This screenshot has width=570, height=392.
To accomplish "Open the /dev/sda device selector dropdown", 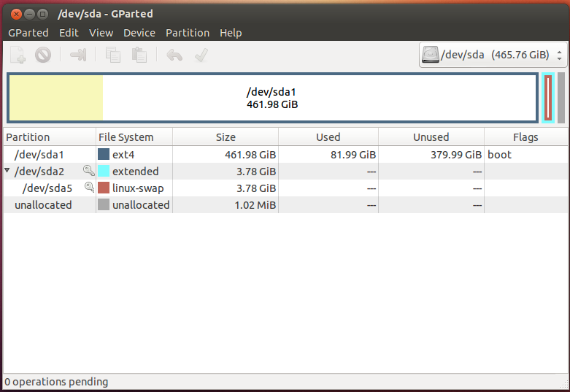I will click(493, 55).
